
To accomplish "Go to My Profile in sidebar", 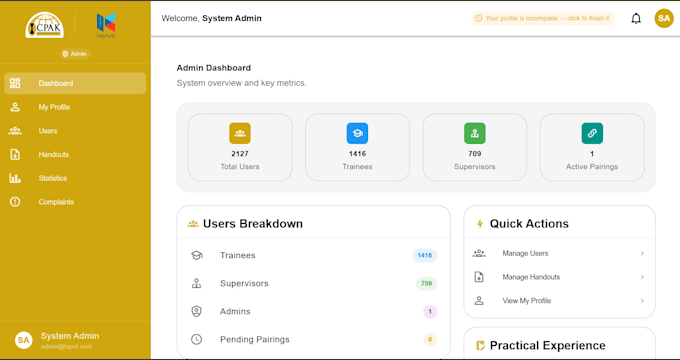I will [75, 107].
